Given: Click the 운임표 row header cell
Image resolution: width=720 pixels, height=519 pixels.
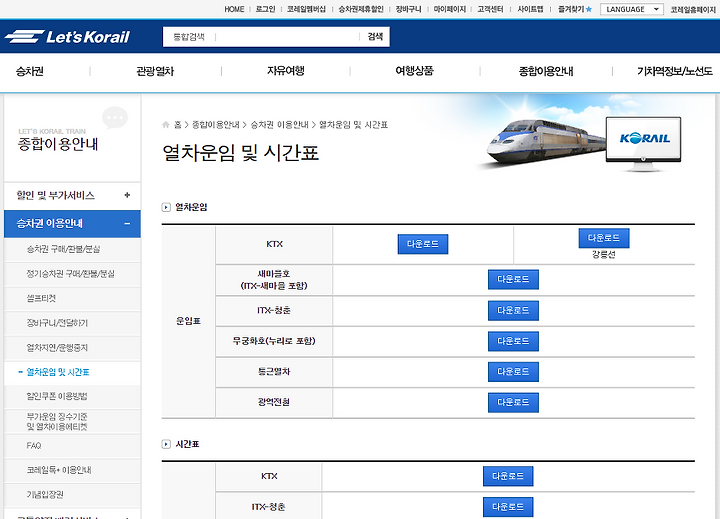Looking at the screenshot, I should [x=189, y=322].
